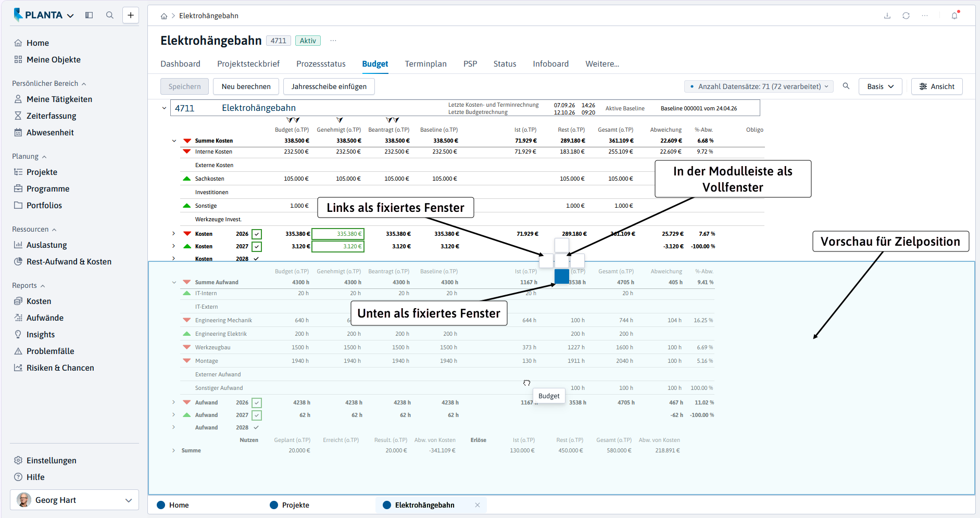Toggle checkbox for Aufwand 2026 row
980x518 pixels.
[x=257, y=403]
